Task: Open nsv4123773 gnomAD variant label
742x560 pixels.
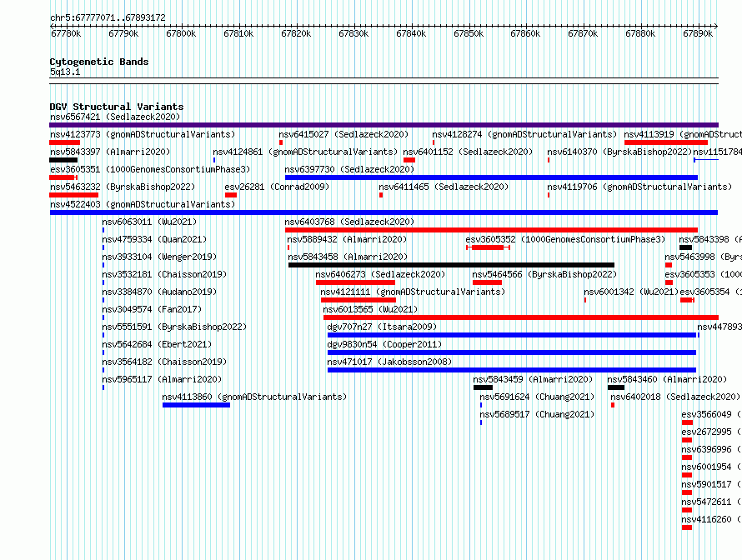Action: coord(143,134)
